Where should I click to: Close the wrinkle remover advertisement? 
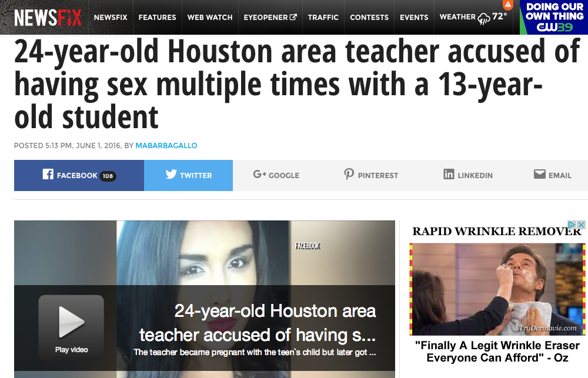(x=581, y=225)
